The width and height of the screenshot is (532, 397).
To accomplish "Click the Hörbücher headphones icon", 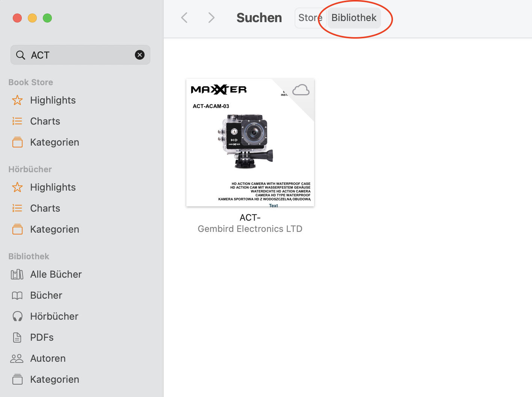I will [17, 316].
